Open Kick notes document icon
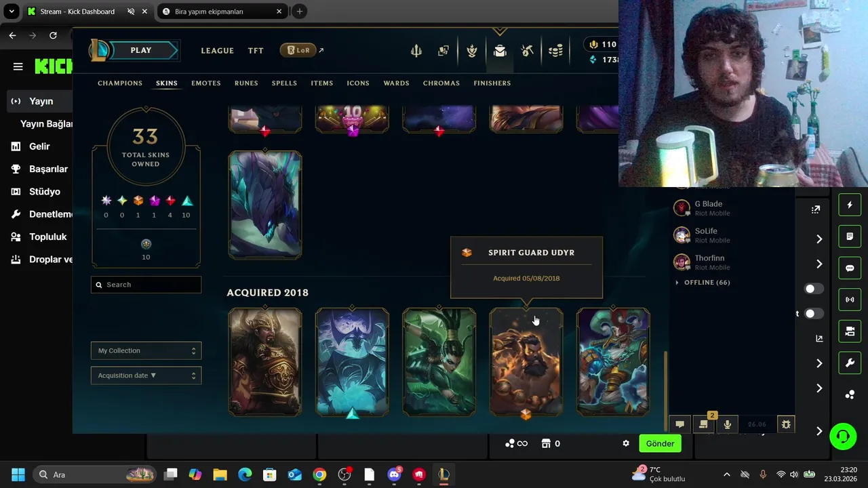 pyautogui.click(x=850, y=237)
